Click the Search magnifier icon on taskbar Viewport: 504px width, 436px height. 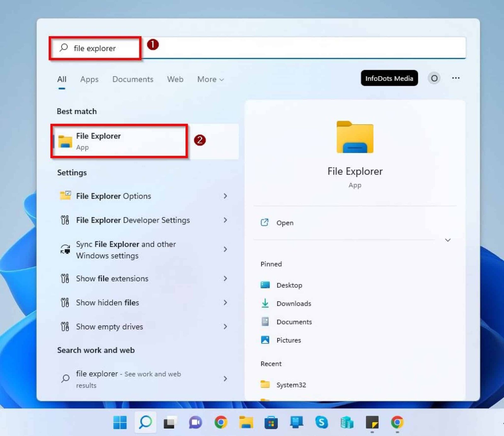point(145,422)
